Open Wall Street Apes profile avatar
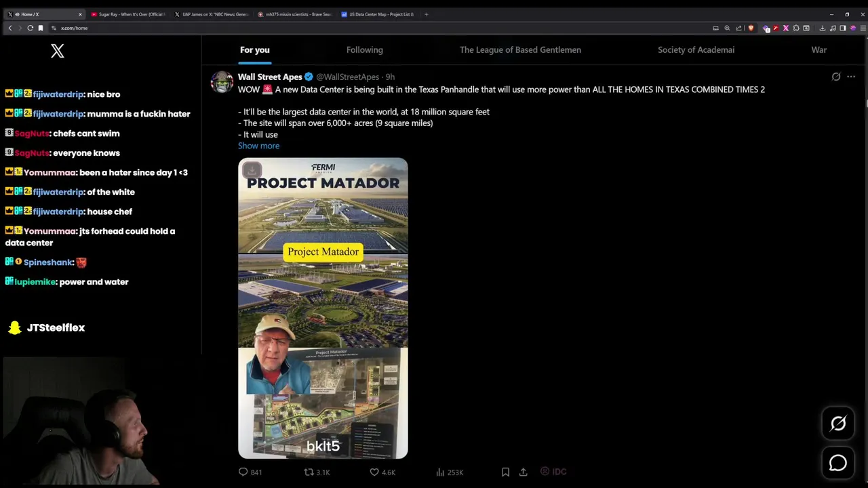This screenshot has width=868, height=488. [x=222, y=82]
